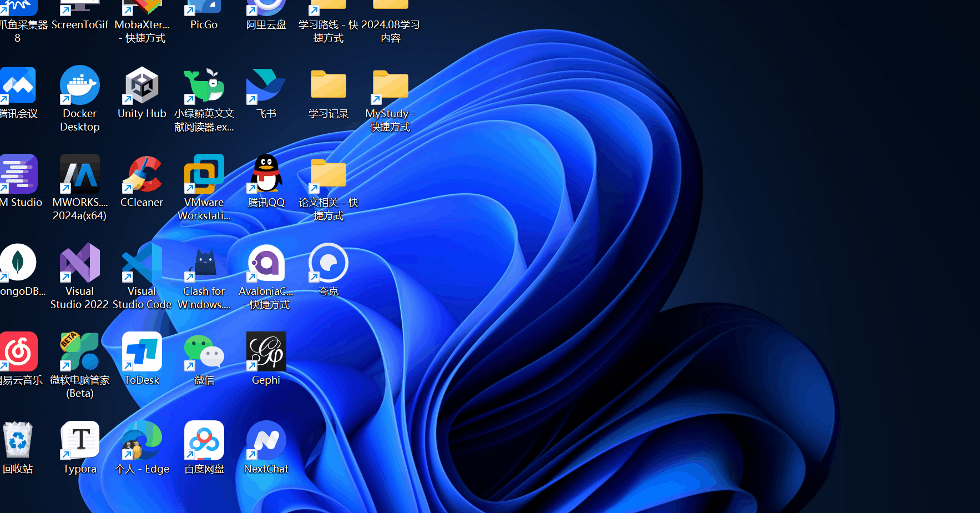Select the Gephi desktop icon
The image size is (980, 513).
(x=266, y=351)
